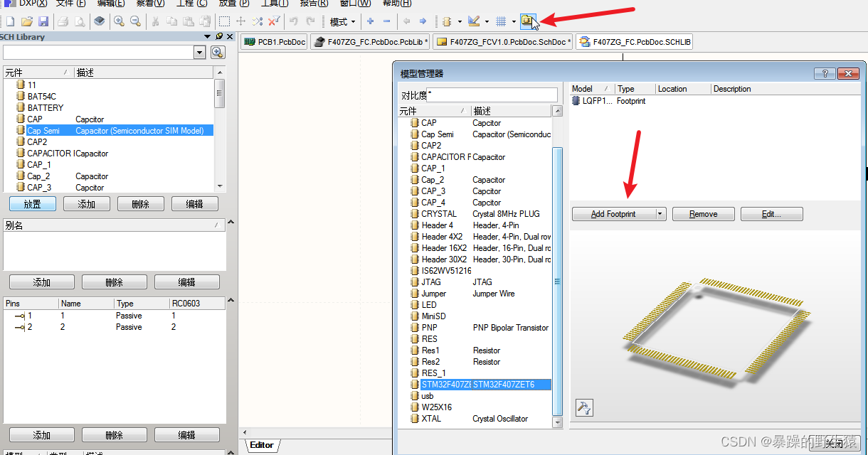Click the wrench icon under footprint preview
Viewport: 868px width, 455px height.
(583, 407)
